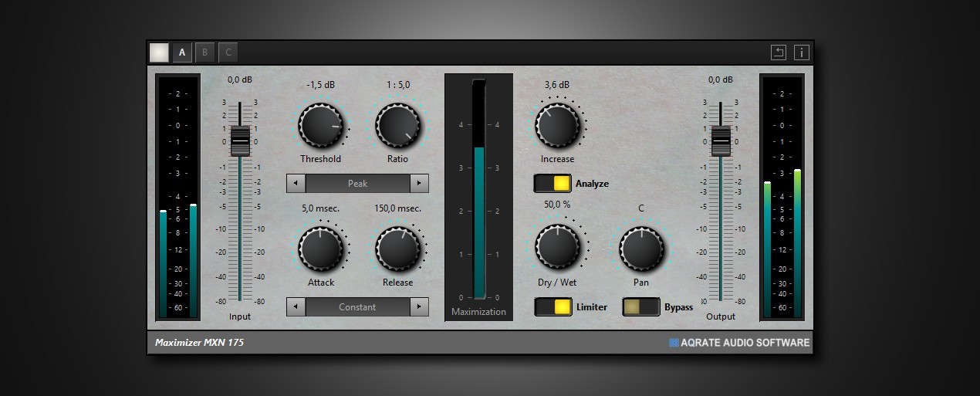This screenshot has width=980, height=396.
Task: Click the Ratio knob
Action: (x=397, y=126)
